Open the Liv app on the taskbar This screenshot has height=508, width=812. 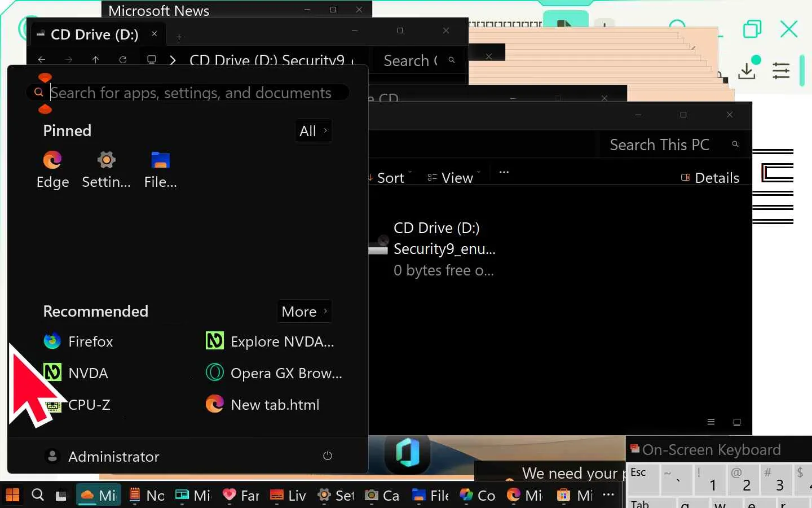[288, 496]
